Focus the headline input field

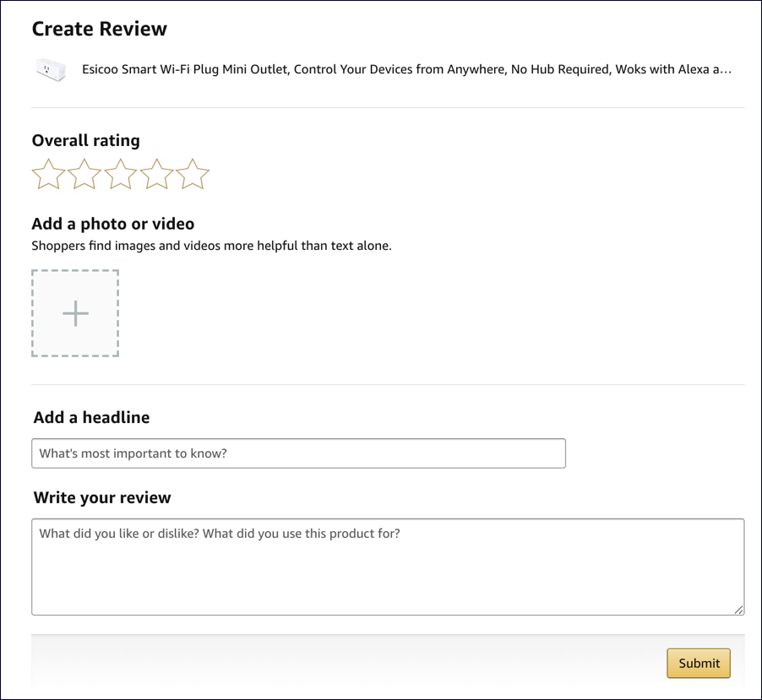[x=298, y=453]
